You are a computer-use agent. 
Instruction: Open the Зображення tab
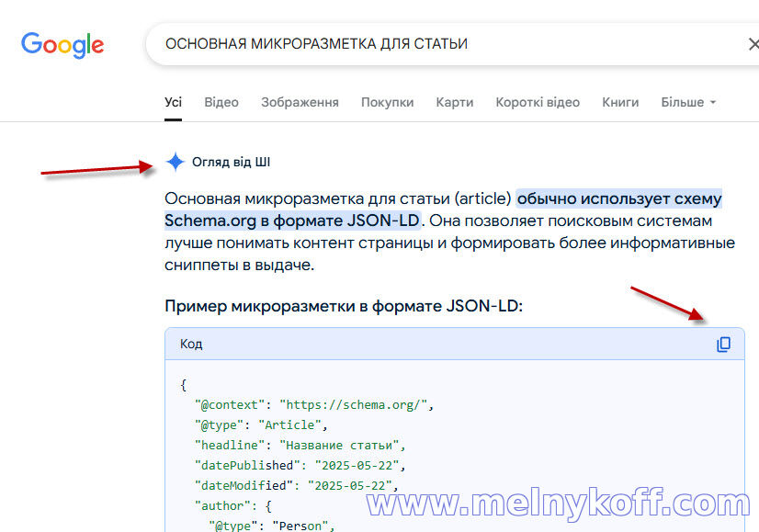click(x=300, y=102)
